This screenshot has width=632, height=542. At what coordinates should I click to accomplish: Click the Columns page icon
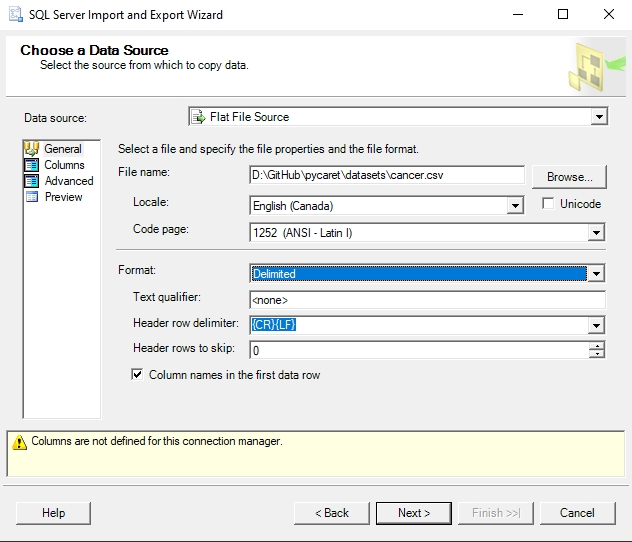coord(31,165)
